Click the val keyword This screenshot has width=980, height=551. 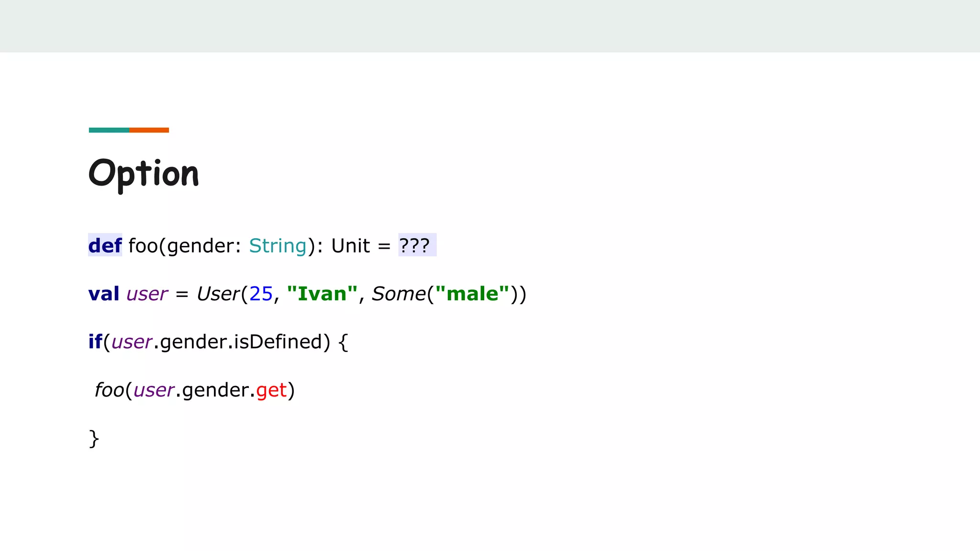[103, 294]
